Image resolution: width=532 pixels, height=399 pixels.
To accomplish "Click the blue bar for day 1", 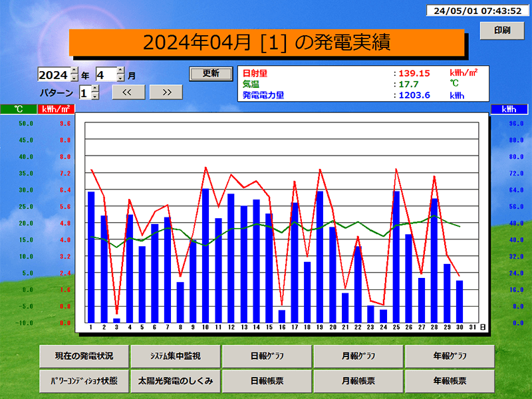I will point(91,257).
